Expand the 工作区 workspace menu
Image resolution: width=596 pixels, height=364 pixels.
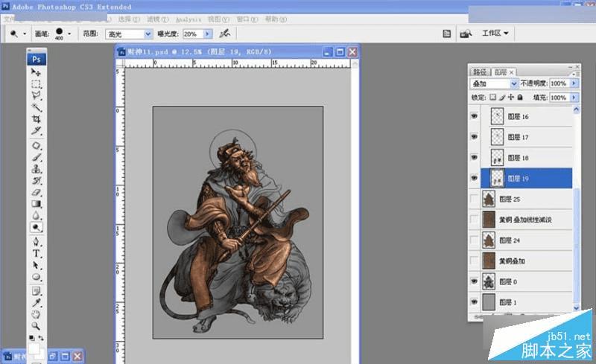[495, 33]
